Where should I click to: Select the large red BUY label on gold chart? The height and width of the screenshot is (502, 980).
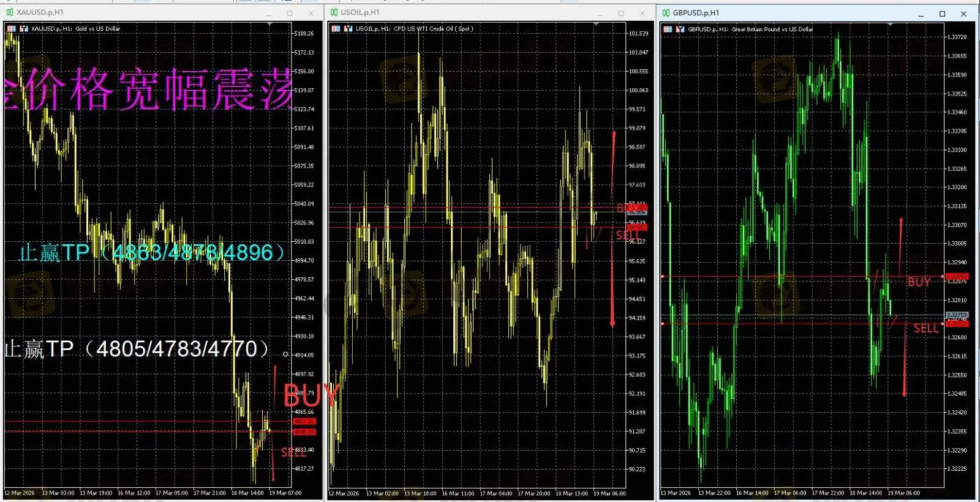click(311, 396)
